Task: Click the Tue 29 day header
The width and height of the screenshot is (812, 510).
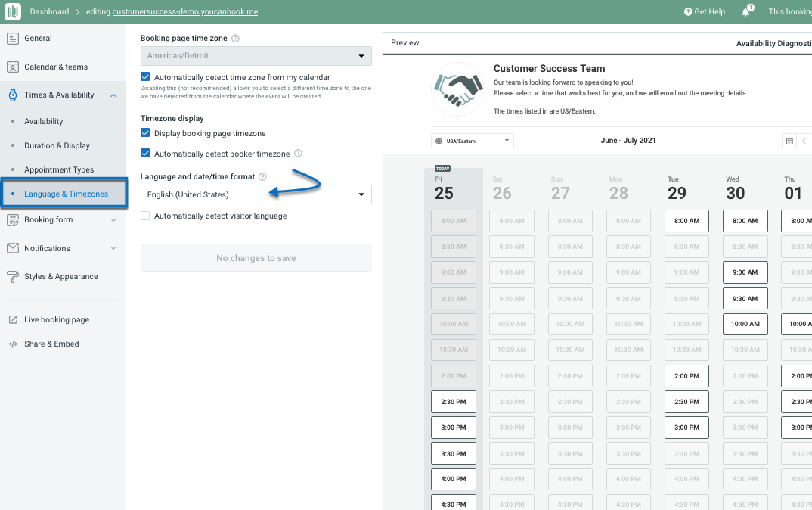Action: pyautogui.click(x=677, y=188)
